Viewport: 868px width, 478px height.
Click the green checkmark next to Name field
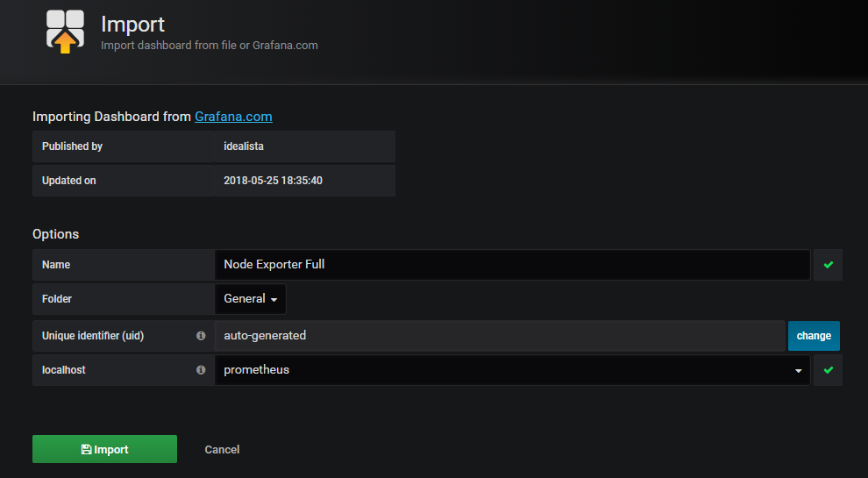pyautogui.click(x=829, y=265)
